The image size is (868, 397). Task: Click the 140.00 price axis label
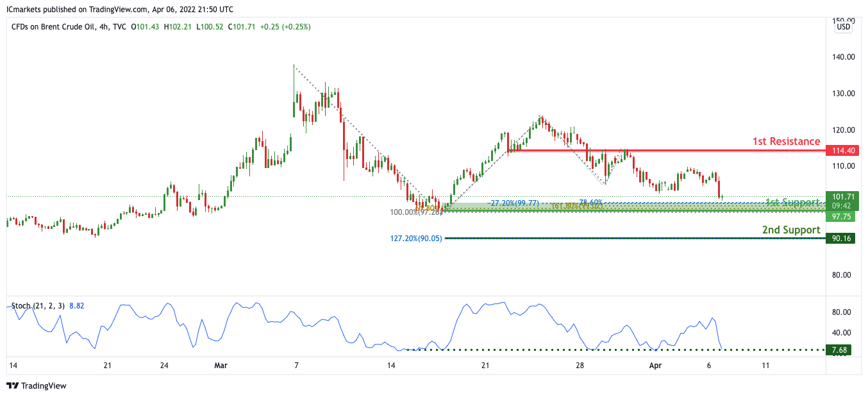(842, 56)
